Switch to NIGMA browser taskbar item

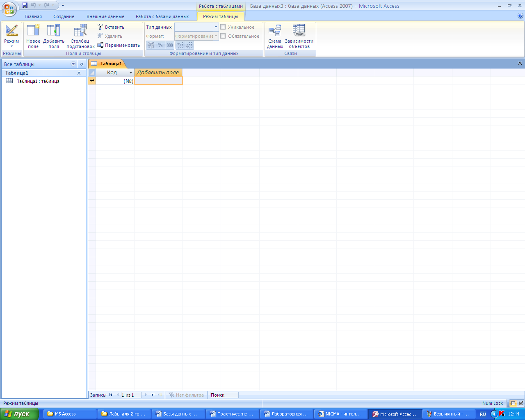tap(340, 414)
